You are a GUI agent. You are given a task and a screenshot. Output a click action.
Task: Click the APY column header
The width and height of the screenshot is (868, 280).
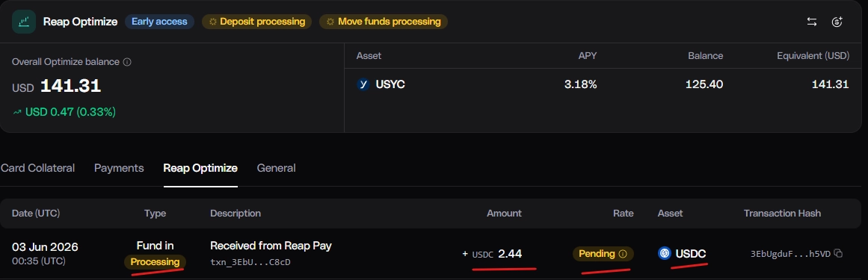pyautogui.click(x=588, y=55)
